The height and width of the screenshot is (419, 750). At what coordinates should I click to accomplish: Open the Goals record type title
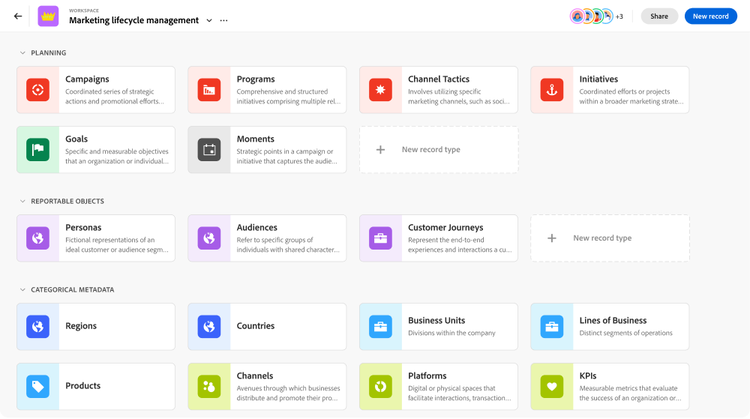(x=77, y=139)
